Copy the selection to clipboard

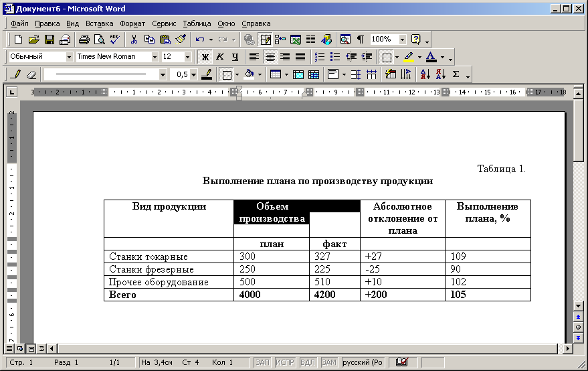[150, 40]
